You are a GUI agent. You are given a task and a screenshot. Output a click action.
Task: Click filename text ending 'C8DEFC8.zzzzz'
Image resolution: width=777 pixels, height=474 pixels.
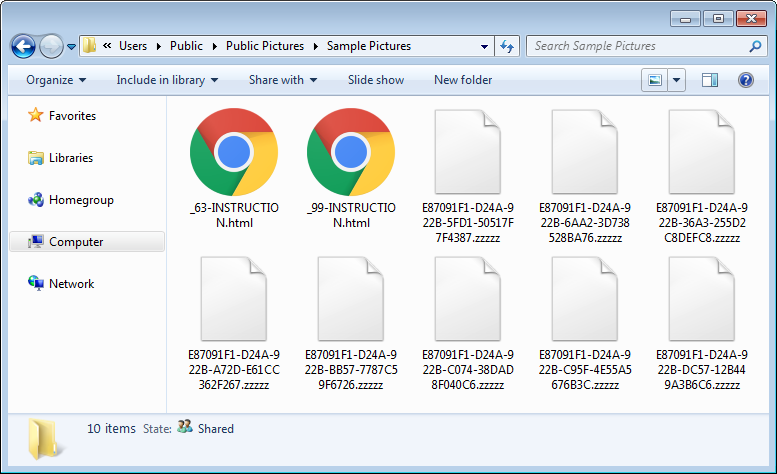[x=702, y=222]
